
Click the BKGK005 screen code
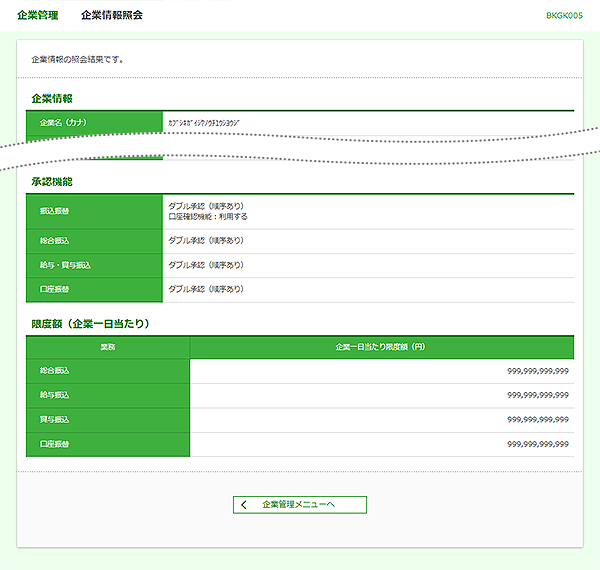[x=564, y=16]
